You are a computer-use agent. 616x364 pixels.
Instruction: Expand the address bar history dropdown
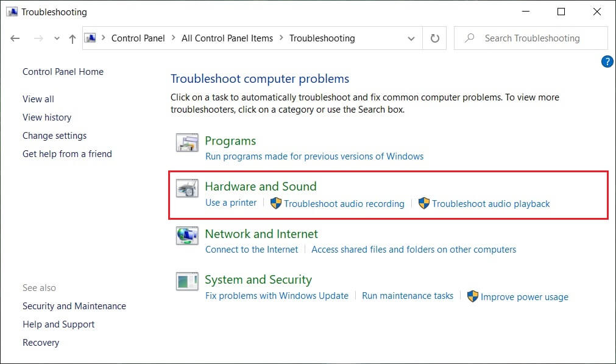pos(411,38)
